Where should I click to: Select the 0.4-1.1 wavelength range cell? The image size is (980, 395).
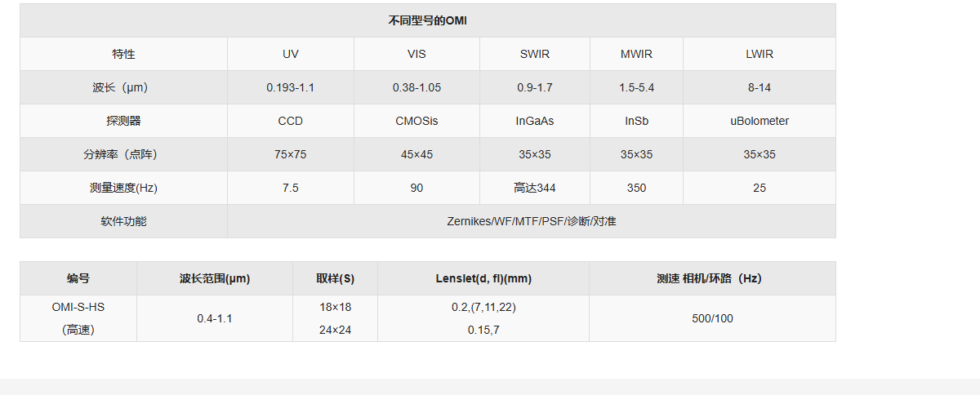coord(215,318)
